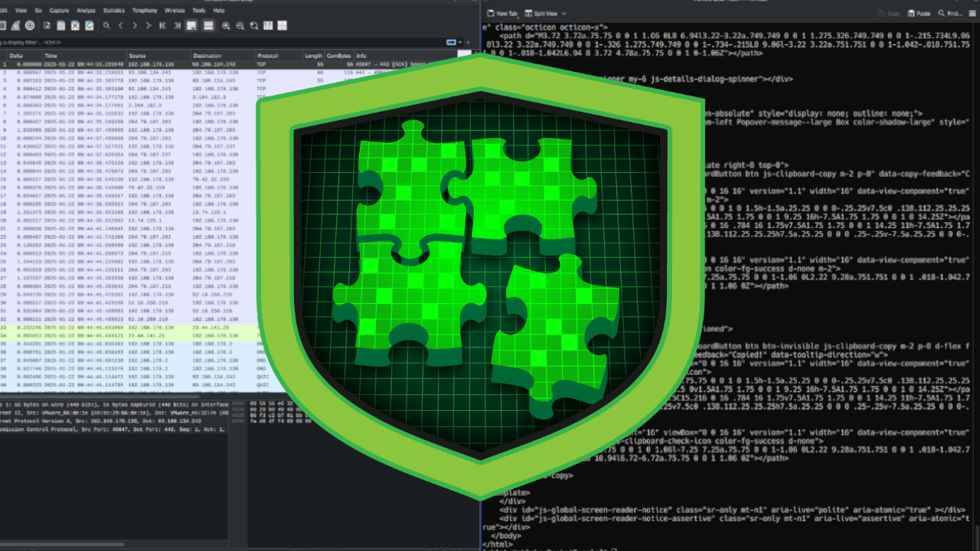This screenshot has width=980, height=551.
Task: Open Find Packet with the magnifier icon
Action: pyautogui.click(x=106, y=25)
